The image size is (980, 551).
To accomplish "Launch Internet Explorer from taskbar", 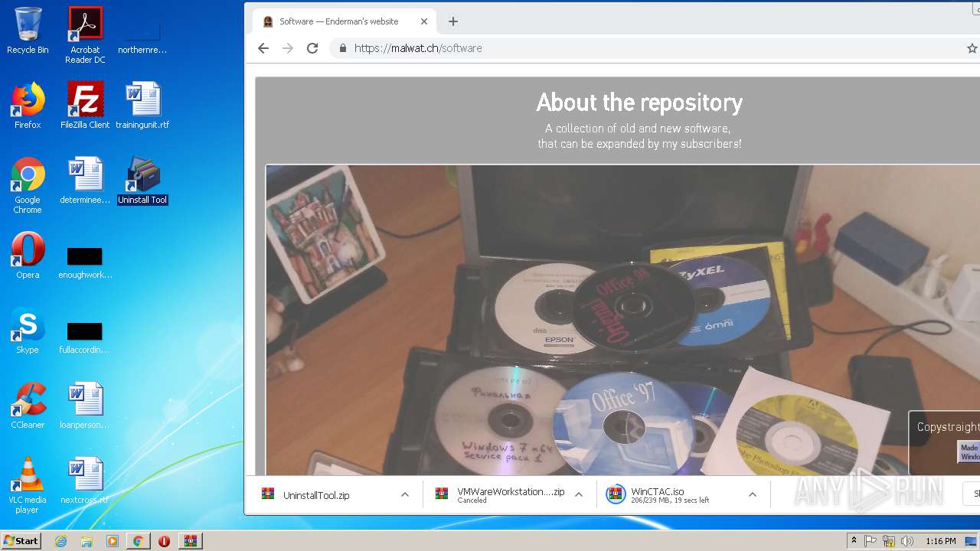I will click(x=61, y=541).
